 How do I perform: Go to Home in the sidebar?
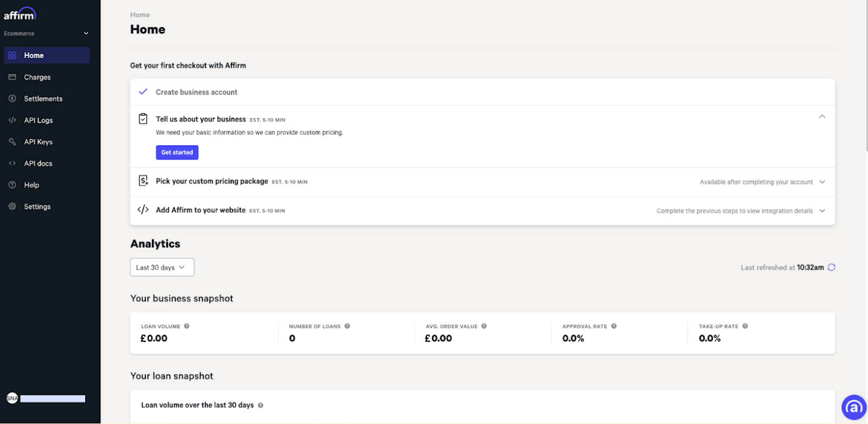pyautogui.click(x=47, y=55)
